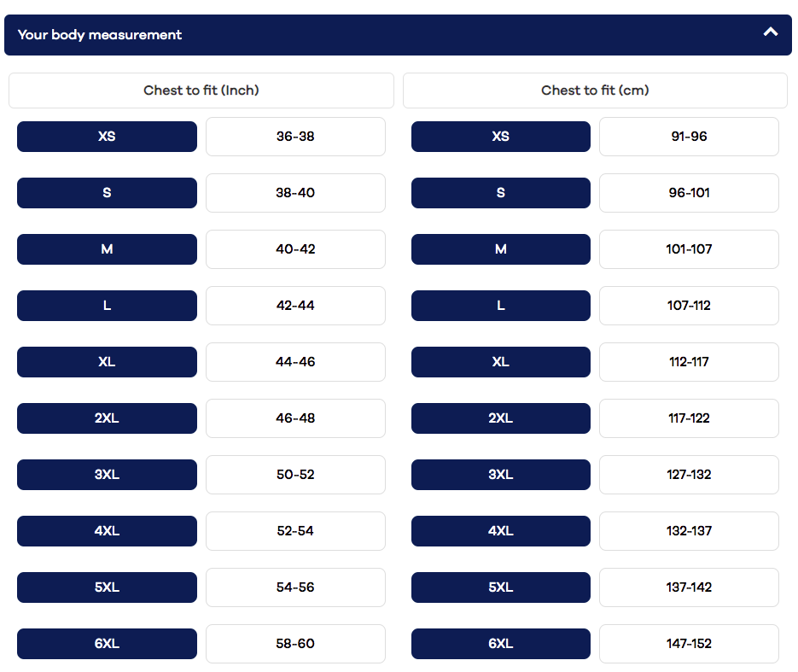Screen dimensions: 798x672
Task: Click the 46-48 inch measurement cell
Action: 295,418
